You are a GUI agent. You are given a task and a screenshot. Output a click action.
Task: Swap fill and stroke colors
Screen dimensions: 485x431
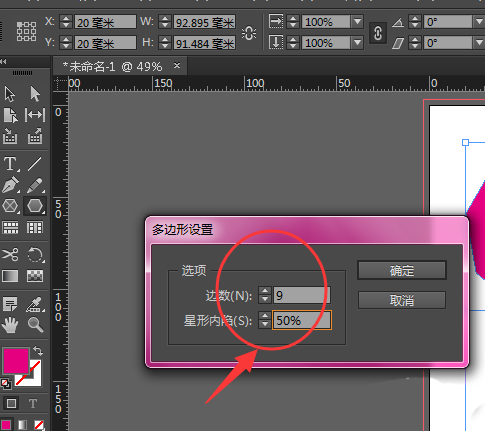click(x=38, y=351)
